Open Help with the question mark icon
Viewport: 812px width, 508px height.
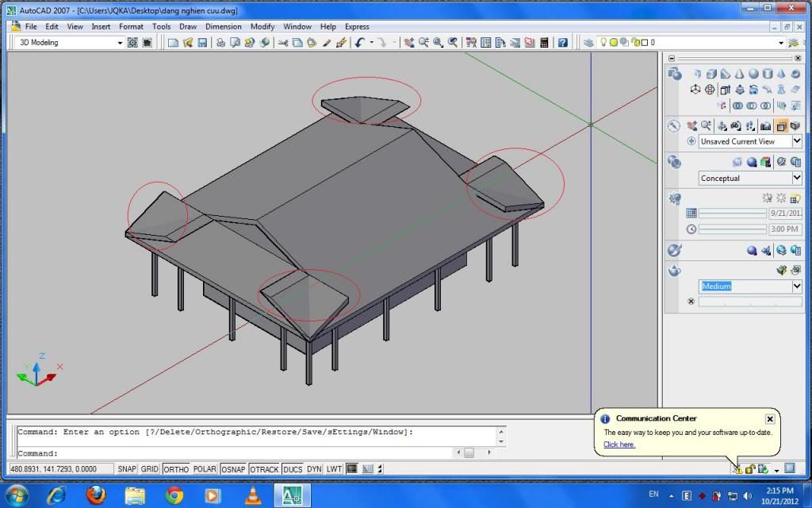pyautogui.click(x=563, y=43)
